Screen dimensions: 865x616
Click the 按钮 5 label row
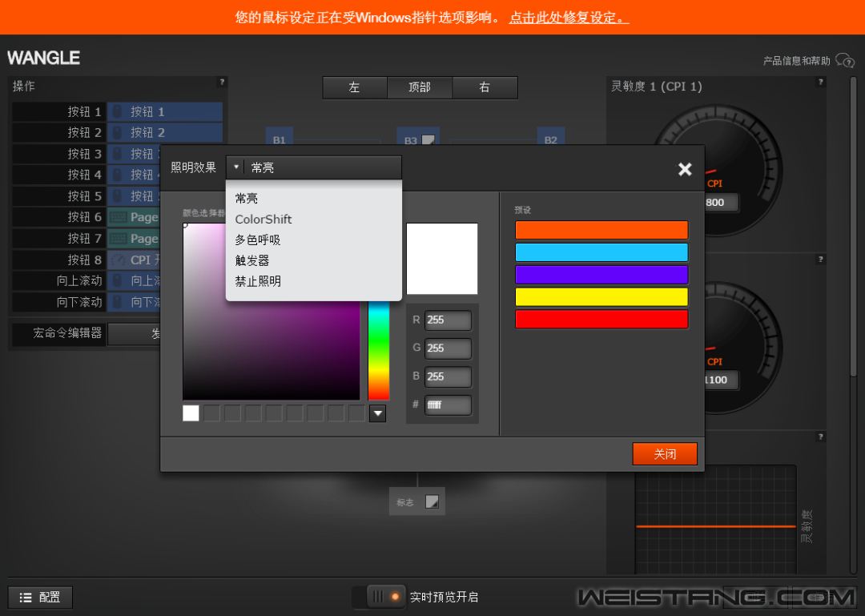pos(58,196)
